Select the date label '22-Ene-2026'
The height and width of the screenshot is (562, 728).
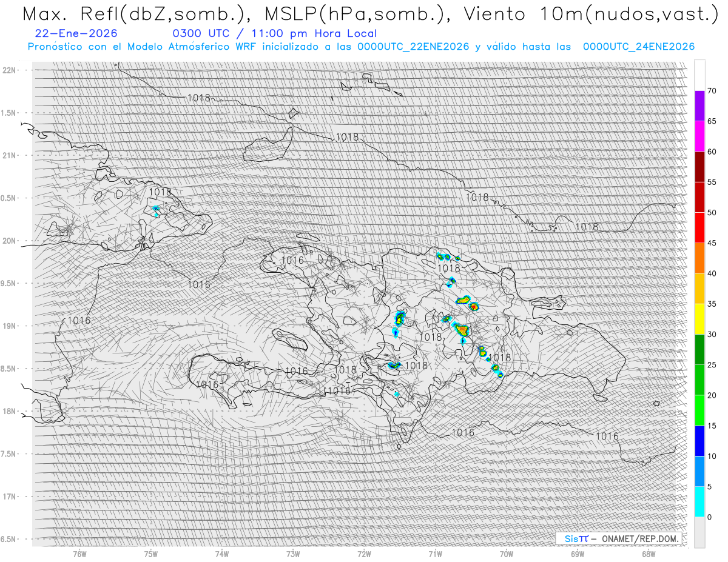pos(76,34)
